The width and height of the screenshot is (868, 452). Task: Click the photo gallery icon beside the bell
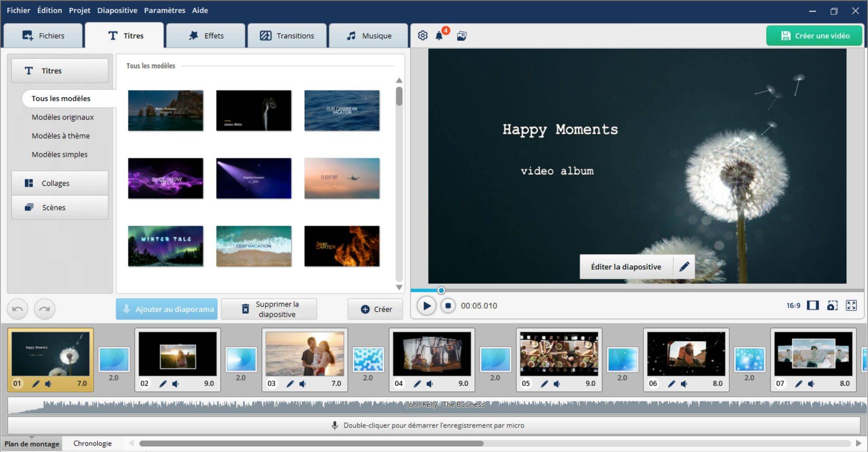coord(462,36)
